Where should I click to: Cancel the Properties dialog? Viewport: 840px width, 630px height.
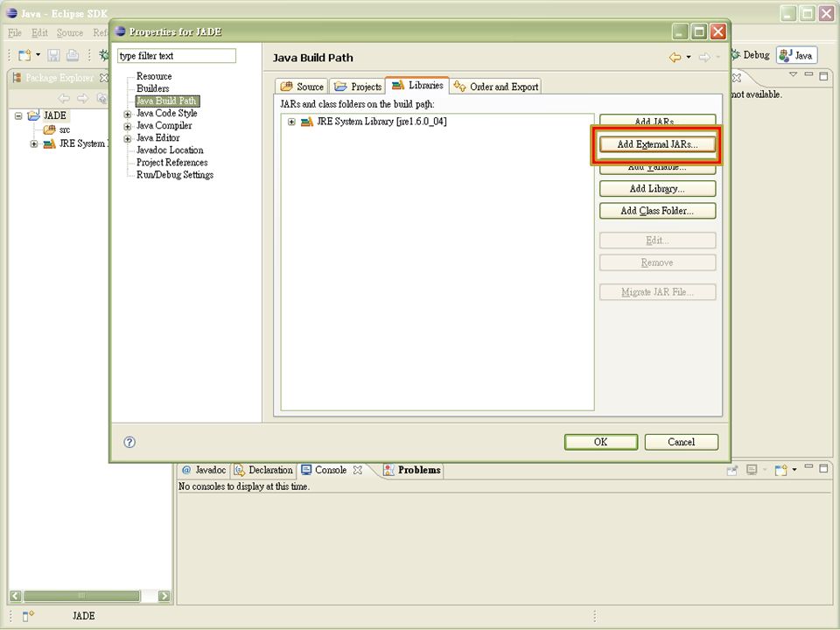[681, 442]
